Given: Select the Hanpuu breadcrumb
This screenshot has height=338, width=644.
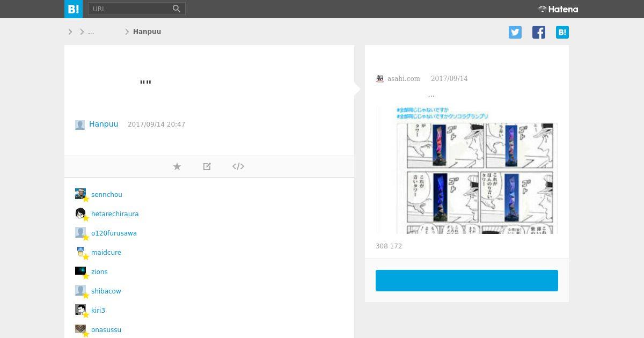Looking at the screenshot, I should tap(147, 32).
